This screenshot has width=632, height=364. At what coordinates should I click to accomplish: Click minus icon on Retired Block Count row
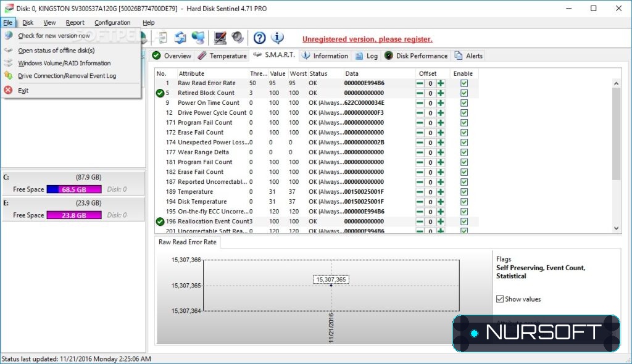[420, 93]
